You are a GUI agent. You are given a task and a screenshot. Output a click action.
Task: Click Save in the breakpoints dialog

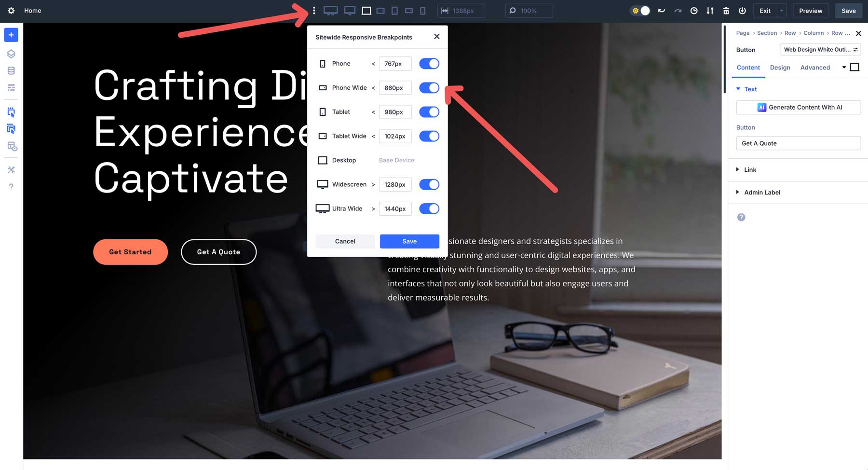click(409, 241)
